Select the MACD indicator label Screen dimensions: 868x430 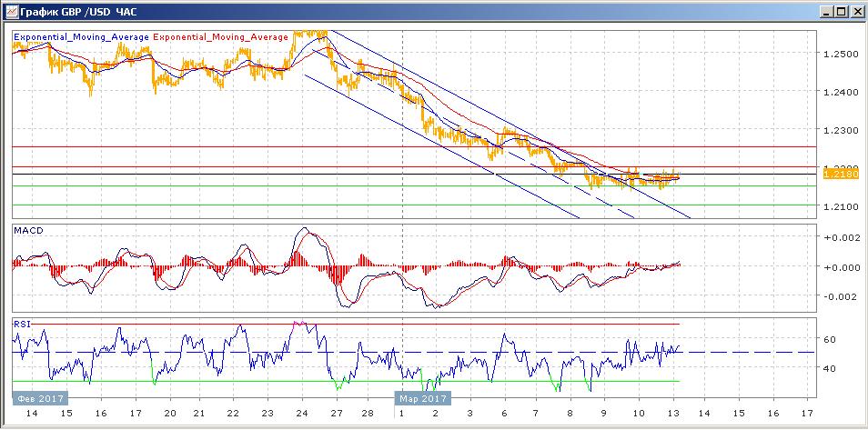pyautogui.click(x=29, y=231)
